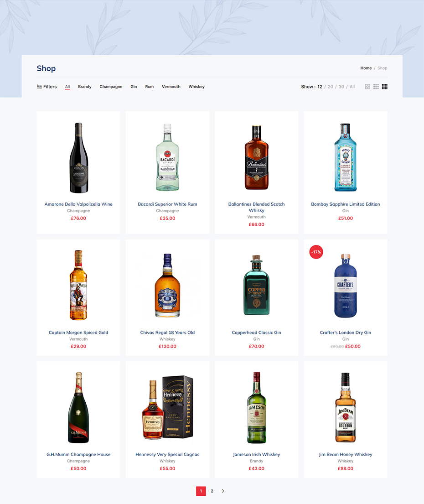Switch to two-column grid view
The image size is (424, 504).
367,87
